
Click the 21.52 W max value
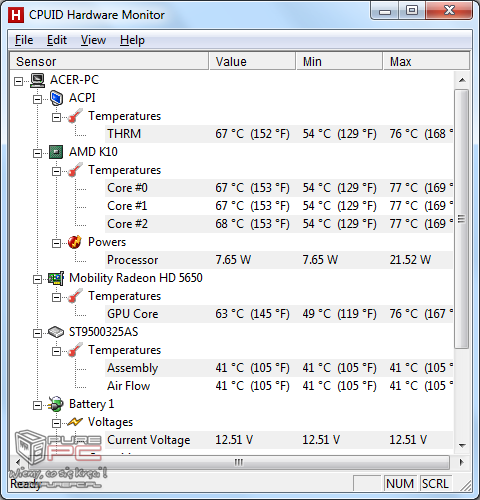(410, 260)
